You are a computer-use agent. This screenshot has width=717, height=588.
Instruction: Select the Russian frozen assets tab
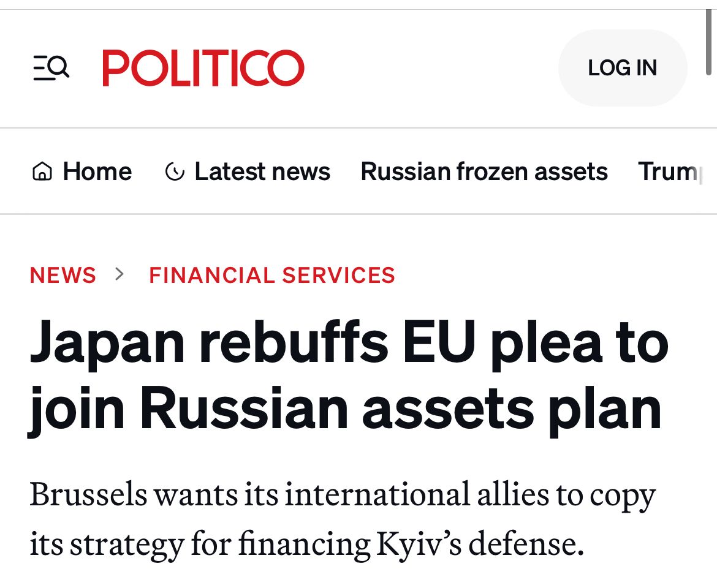[484, 171]
